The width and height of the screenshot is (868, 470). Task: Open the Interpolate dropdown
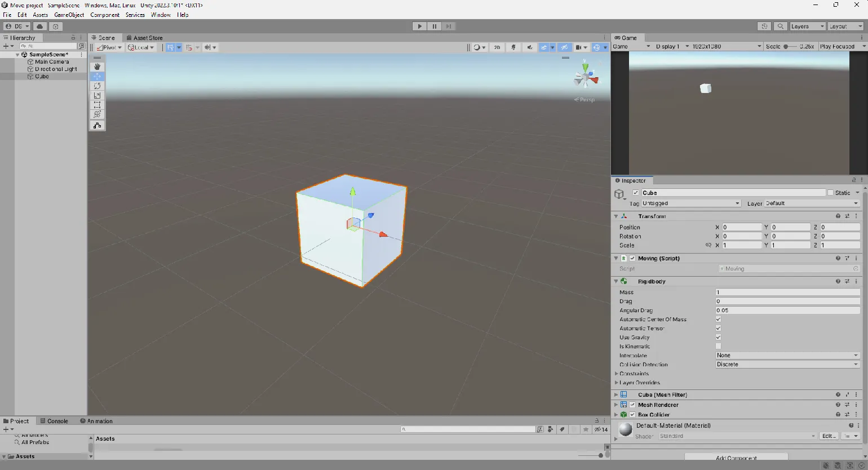click(787, 356)
